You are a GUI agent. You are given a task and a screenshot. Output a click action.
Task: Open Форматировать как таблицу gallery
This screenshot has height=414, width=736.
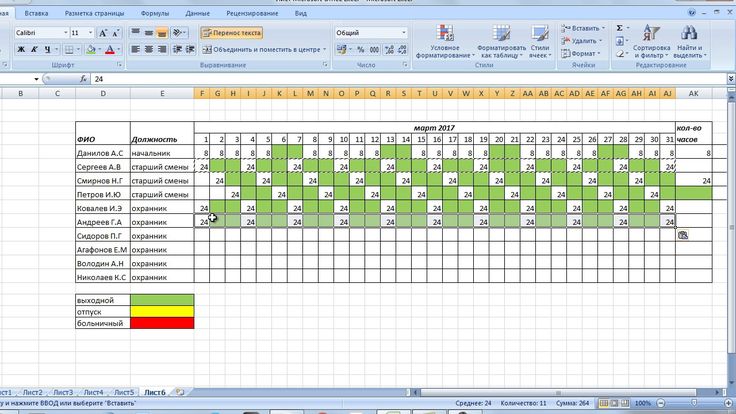coord(501,42)
